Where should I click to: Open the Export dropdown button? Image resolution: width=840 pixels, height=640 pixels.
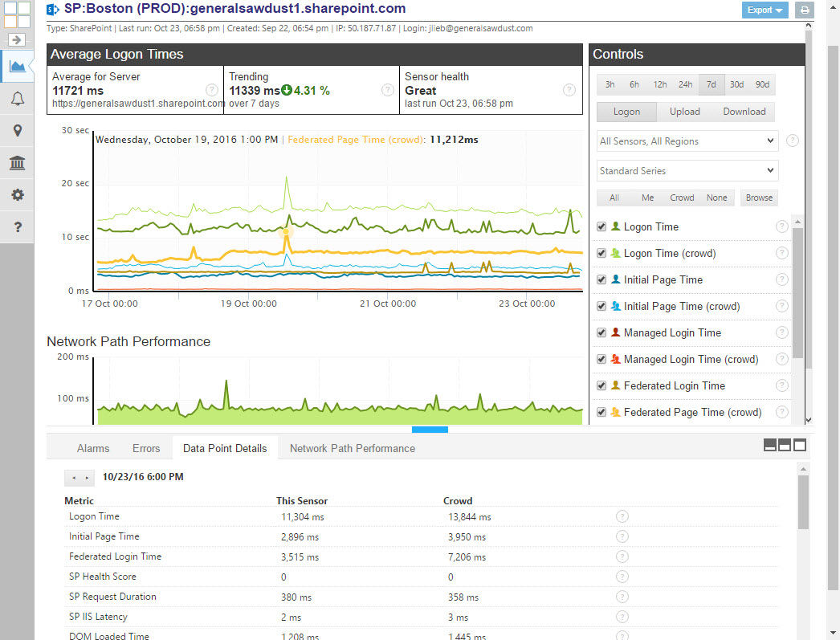[765, 10]
